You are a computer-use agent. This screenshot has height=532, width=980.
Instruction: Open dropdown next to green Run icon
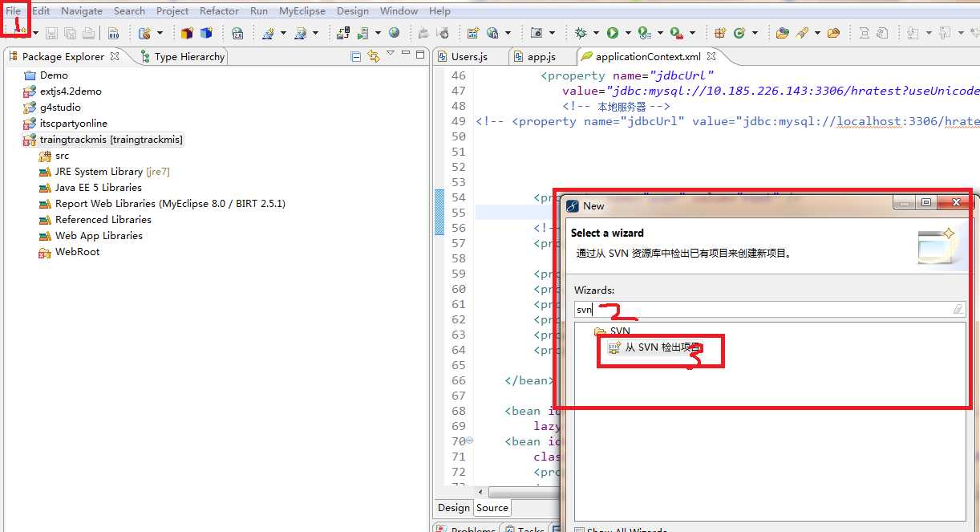coord(627,33)
